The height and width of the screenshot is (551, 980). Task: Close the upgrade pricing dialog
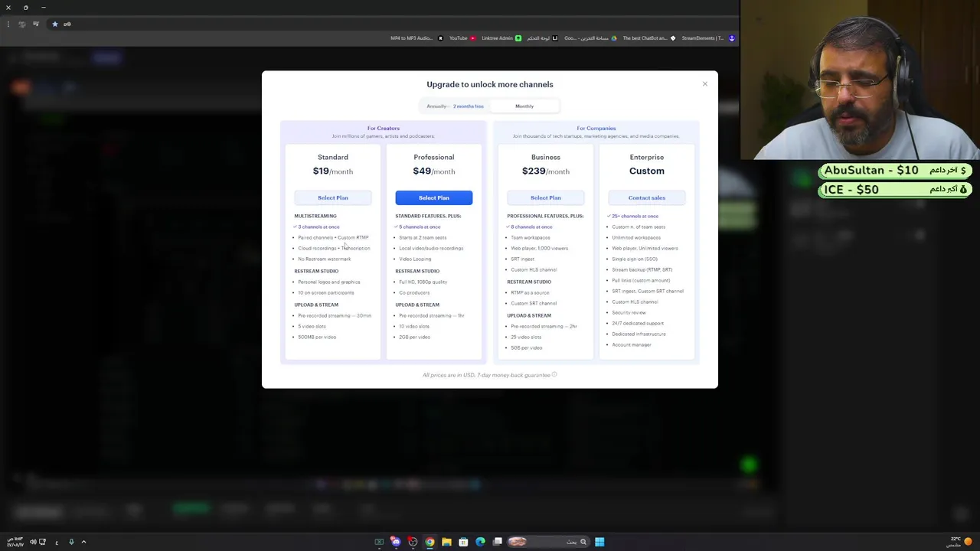click(705, 84)
